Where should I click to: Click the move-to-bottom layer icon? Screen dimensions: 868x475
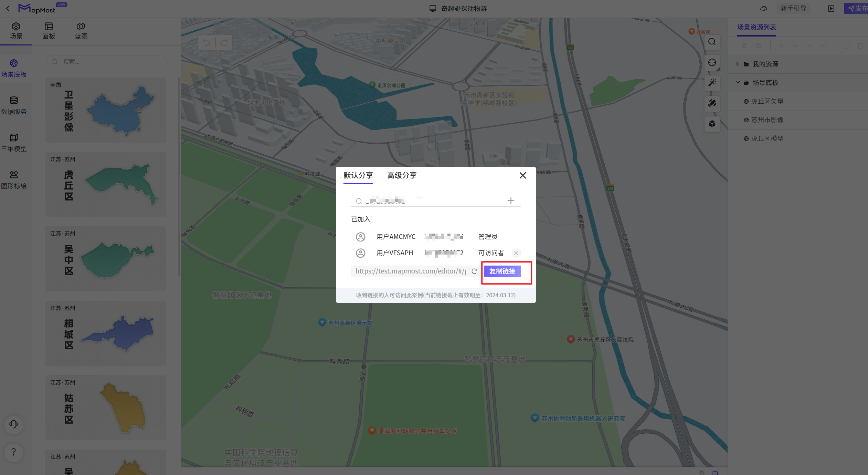point(823,45)
